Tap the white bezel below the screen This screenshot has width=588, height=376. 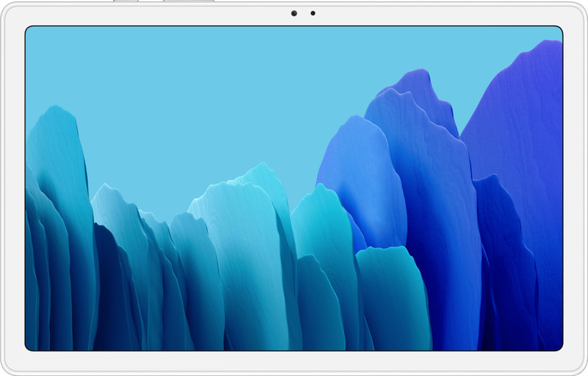pyautogui.click(x=294, y=361)
